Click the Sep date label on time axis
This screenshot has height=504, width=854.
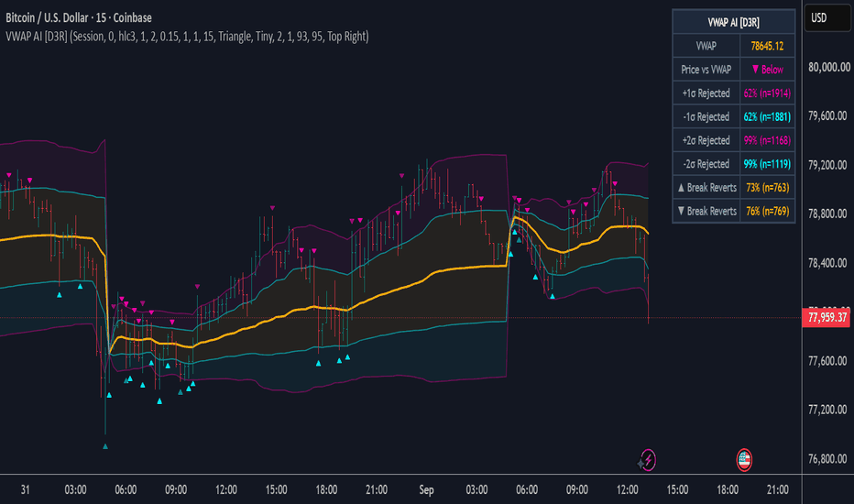click(426, 490)
